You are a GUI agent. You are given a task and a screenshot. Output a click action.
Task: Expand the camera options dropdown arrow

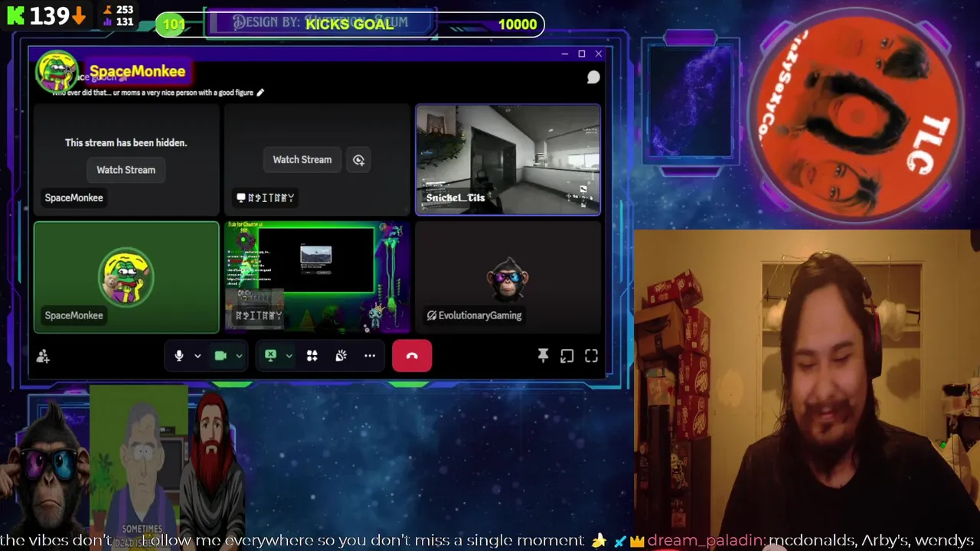239,356
